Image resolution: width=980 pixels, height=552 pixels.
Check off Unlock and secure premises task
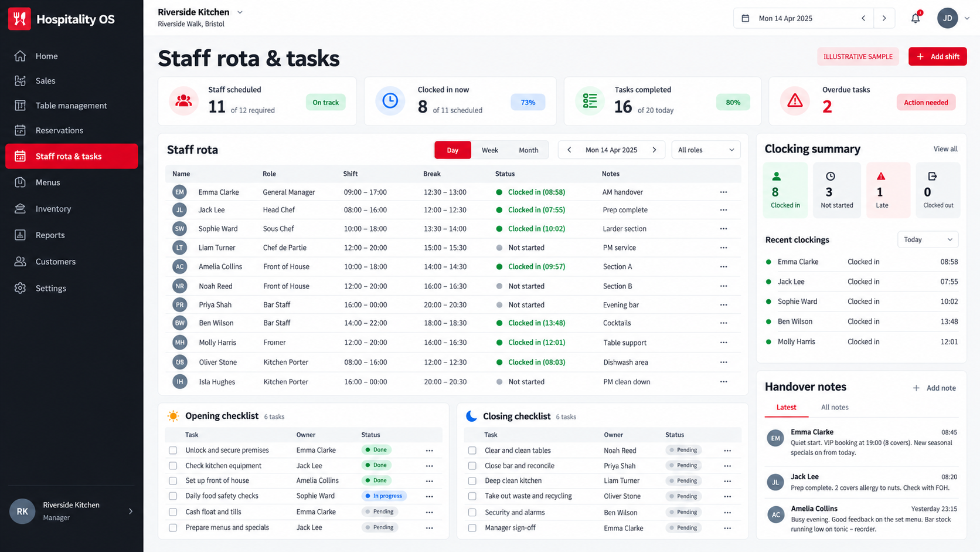[x=173, y=451]
